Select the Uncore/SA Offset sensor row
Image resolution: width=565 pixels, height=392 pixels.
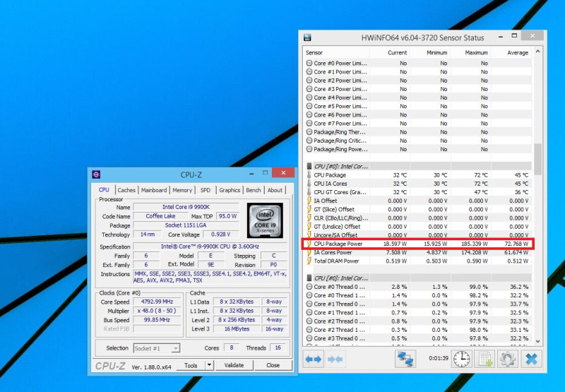click(418, 235)
